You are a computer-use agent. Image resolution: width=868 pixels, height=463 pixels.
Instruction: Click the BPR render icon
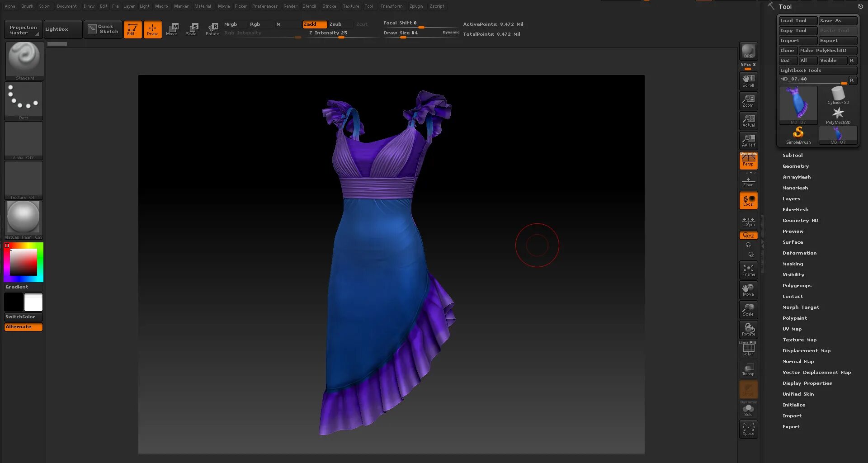point(748,52)
